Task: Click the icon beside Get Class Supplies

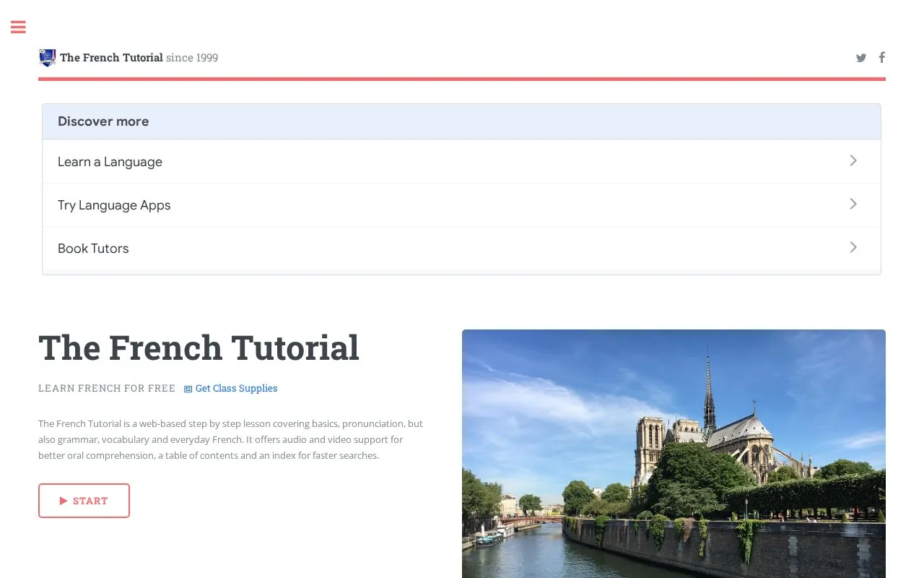Action: click(188, 389)
